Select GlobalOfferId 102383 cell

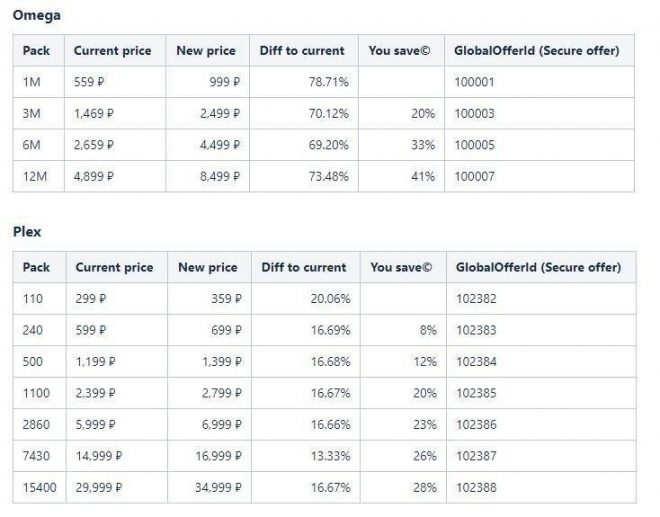point(541,330)
